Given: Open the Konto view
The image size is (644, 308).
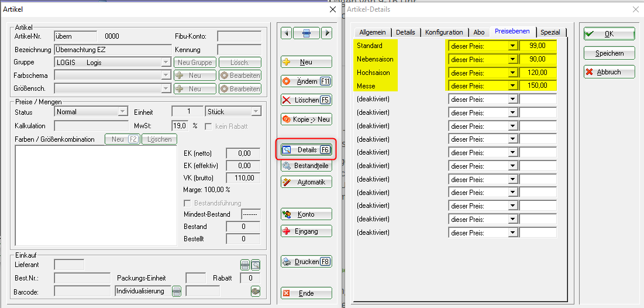Looking at the screenshot, I should point(306,214).
